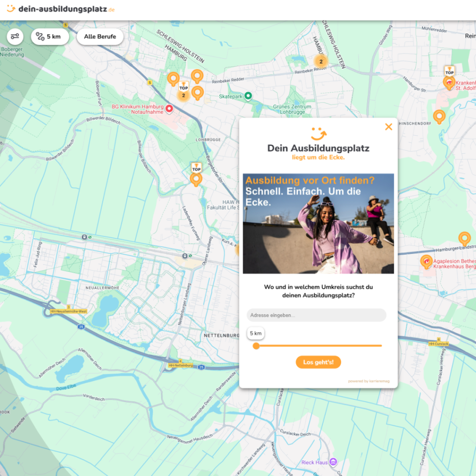Screen dimensions: 476x476
Task: Click the orange radius slider handle
Action: tap(256, 346)
